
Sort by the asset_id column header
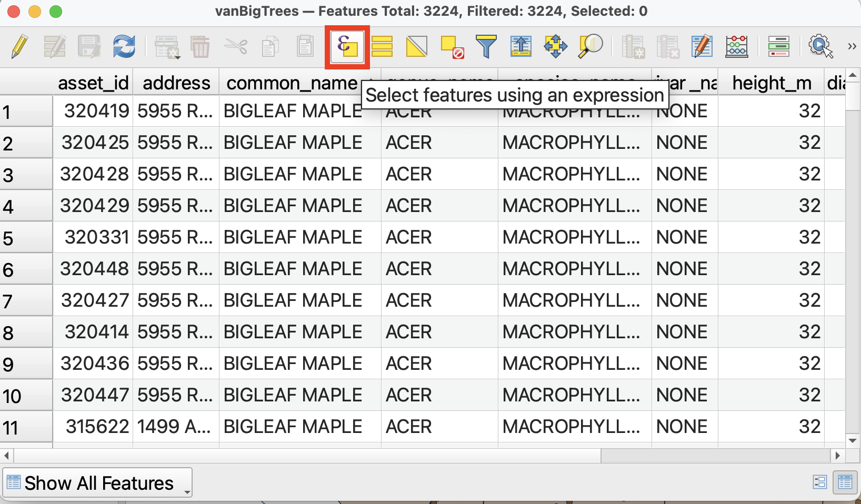coord(93,83)
